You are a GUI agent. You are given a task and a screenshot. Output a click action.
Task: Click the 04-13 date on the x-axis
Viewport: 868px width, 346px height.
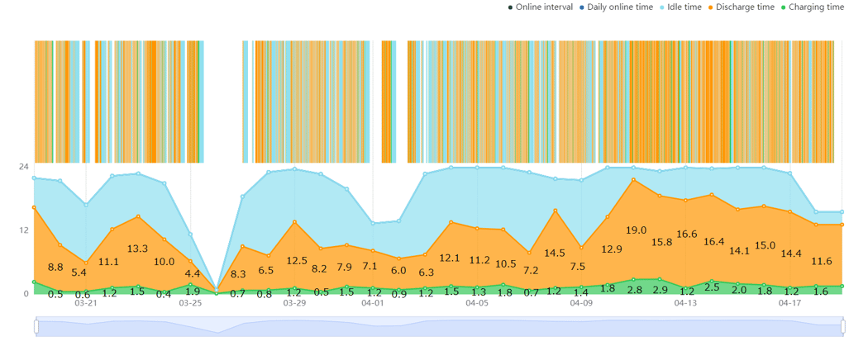(685, 303)
